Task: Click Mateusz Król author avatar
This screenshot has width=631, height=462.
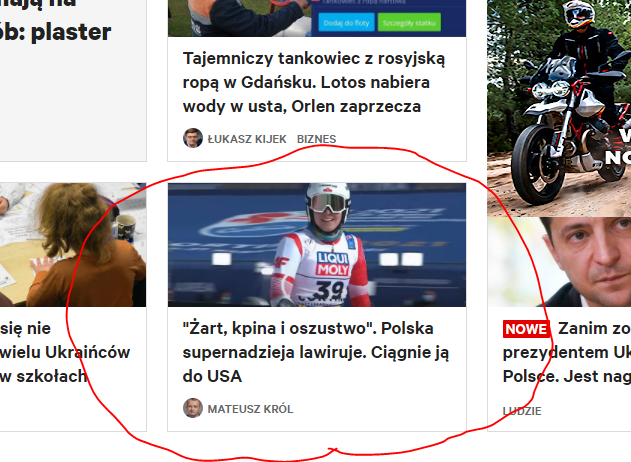Action: (193, 408)
